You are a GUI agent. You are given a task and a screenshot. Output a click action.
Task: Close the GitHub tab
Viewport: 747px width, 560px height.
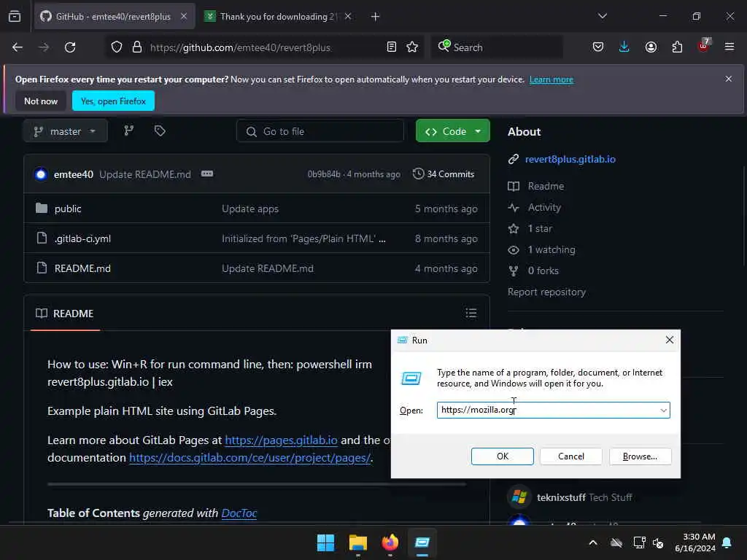click(x=183, y=17)
